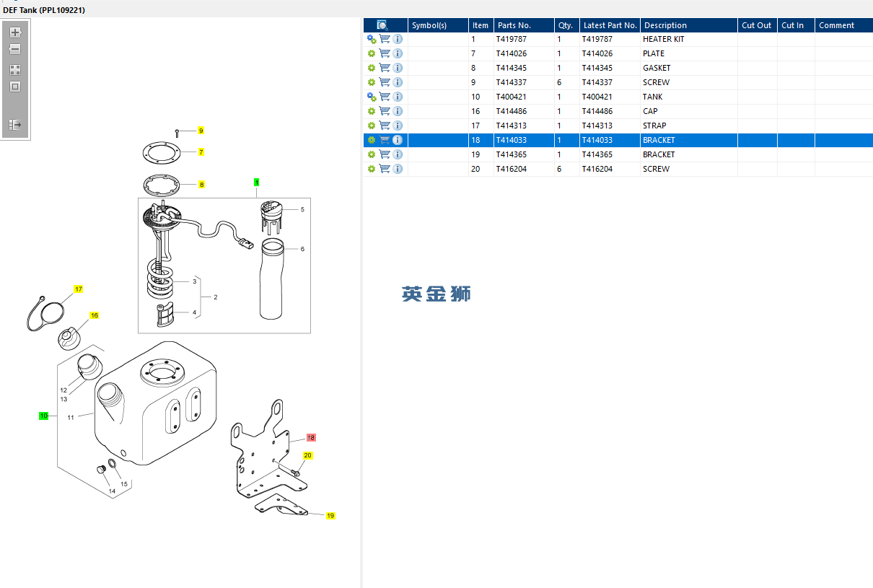Select callout 8 for the gasket in diagram
Screen dimensions: 873x588
point(201,185)
